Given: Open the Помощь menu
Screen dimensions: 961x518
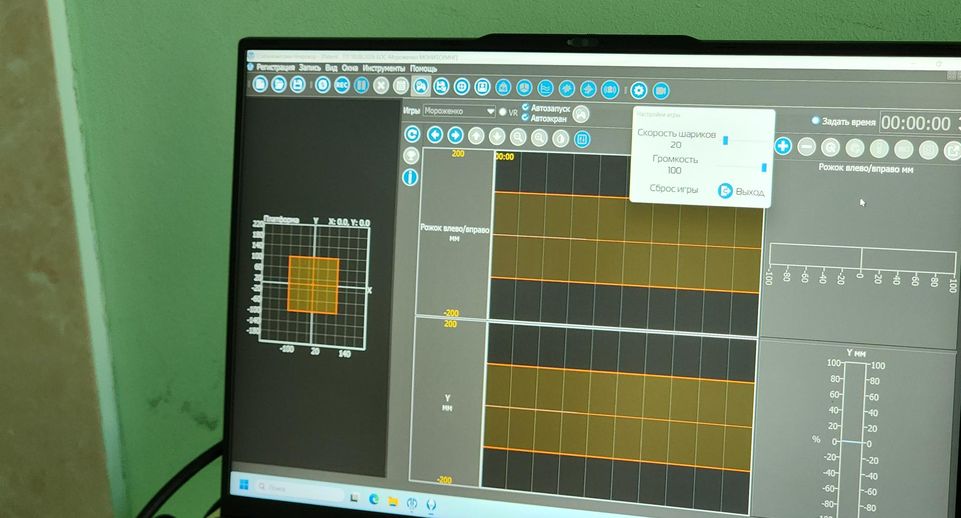Looking at the screenshot, I should [x=424, y=69].
